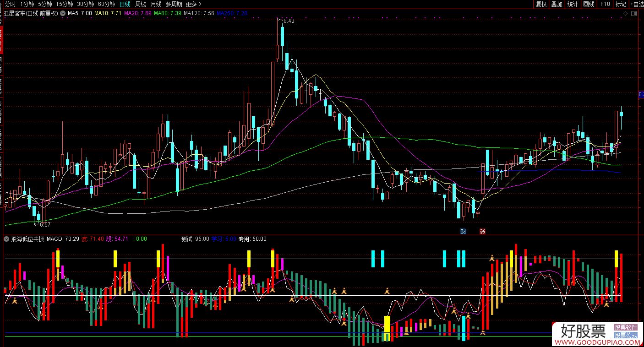
Task: Select the 1分钟 period tab
Action: [27, 4]
